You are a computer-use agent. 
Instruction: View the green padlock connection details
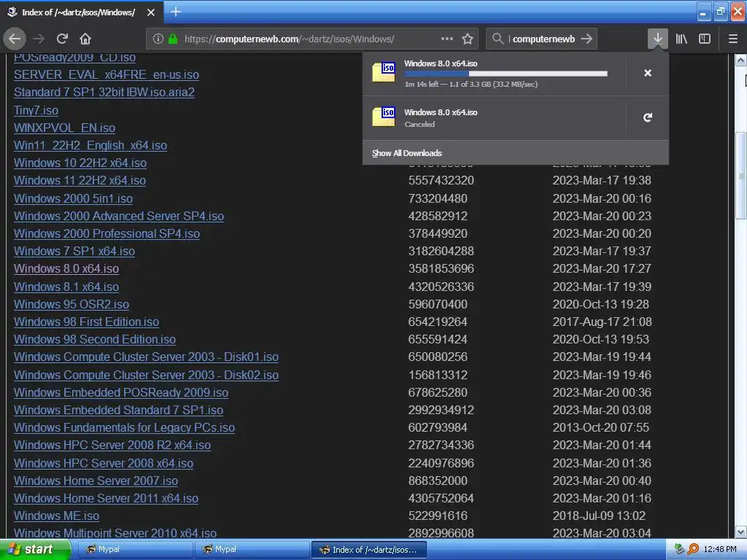pos(173,39)
